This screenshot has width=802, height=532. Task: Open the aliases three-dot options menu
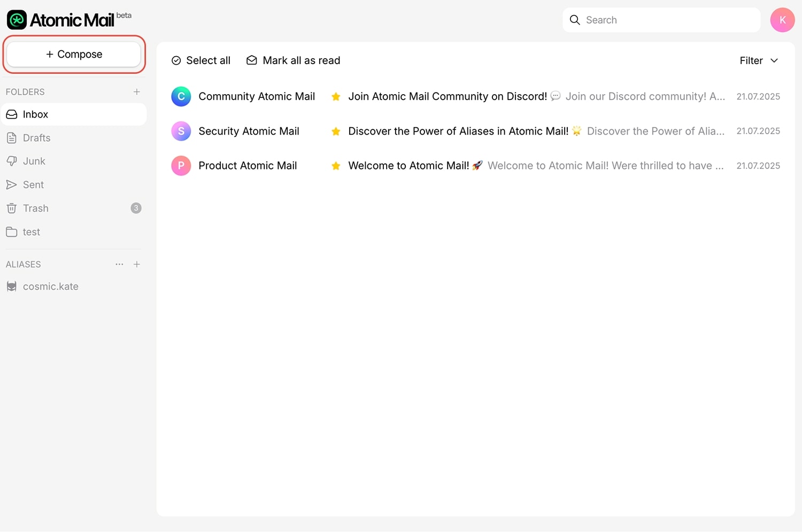tap(119, 264)
